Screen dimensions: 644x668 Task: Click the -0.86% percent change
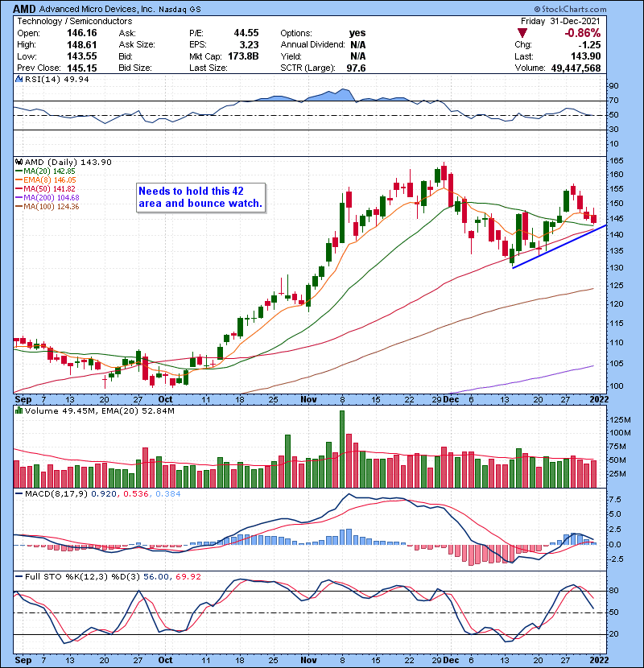(582, 33)
